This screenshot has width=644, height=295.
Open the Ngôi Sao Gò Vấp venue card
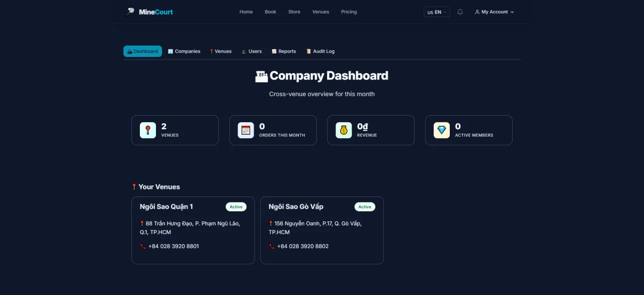pyautogui.click(x=322, y=230)
